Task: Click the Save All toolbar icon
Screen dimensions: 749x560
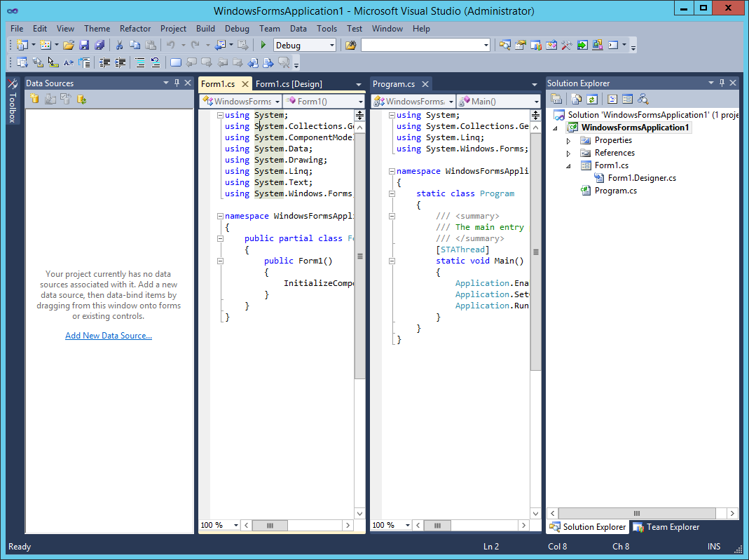Action: coord(99,44)
